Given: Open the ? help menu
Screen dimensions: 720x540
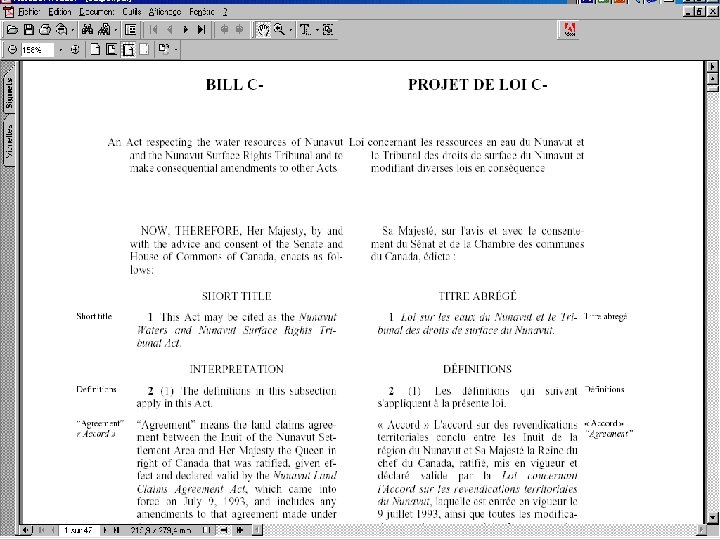Looking at the screenshot, I should 225,11.
